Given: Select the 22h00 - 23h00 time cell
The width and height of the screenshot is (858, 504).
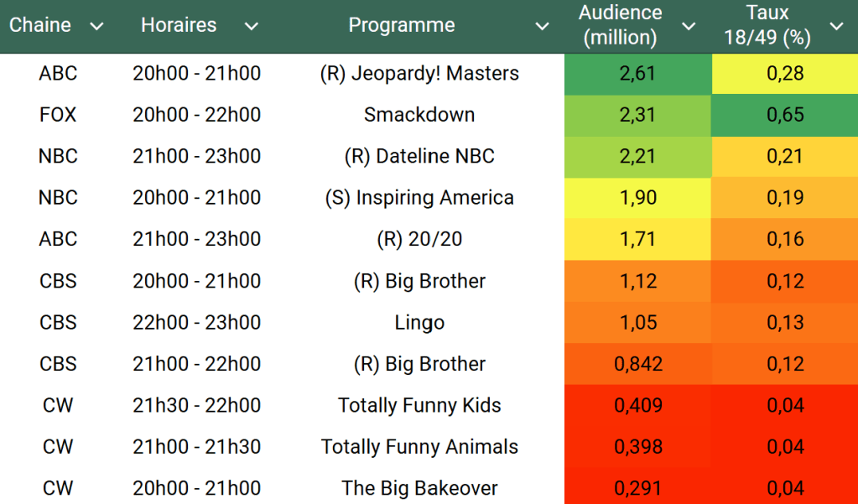Looking at the screenshot, I should coord(196,322).
